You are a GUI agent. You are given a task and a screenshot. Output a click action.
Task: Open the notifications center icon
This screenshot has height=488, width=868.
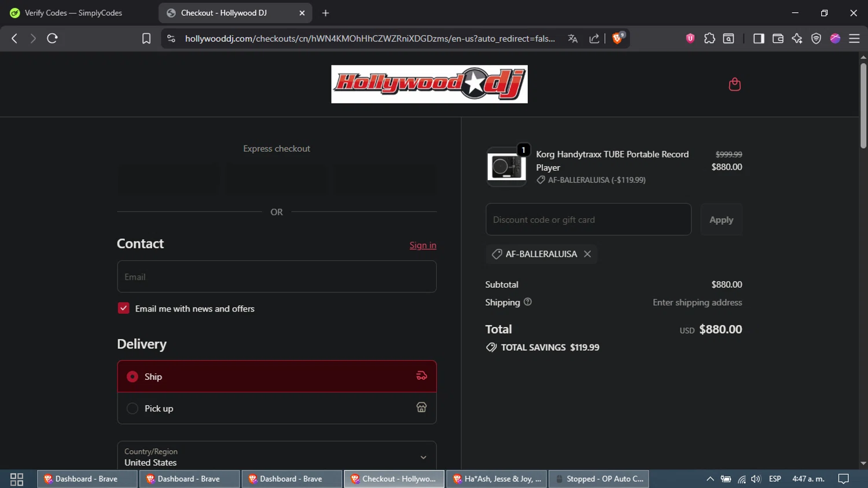[844, 479]
